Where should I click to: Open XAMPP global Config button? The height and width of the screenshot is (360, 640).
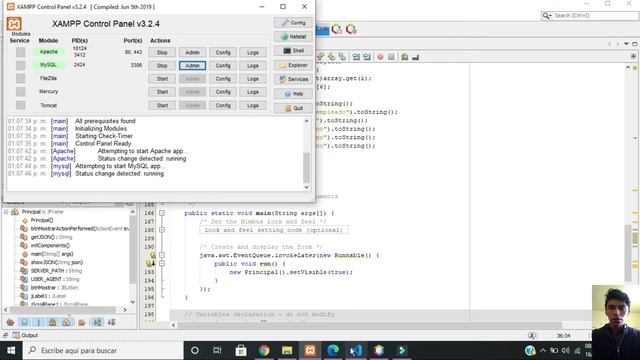(x=293, y=23)
